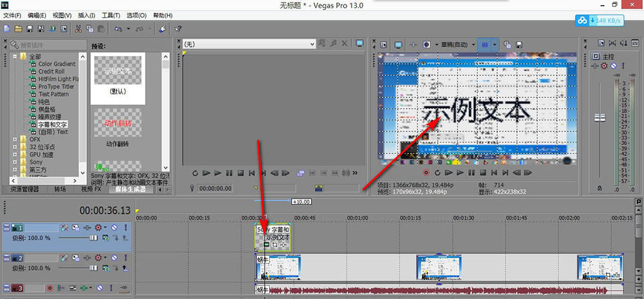Click Track 3 arm for record icon
The height and width of the screenshot is (299, 644).
50,288
